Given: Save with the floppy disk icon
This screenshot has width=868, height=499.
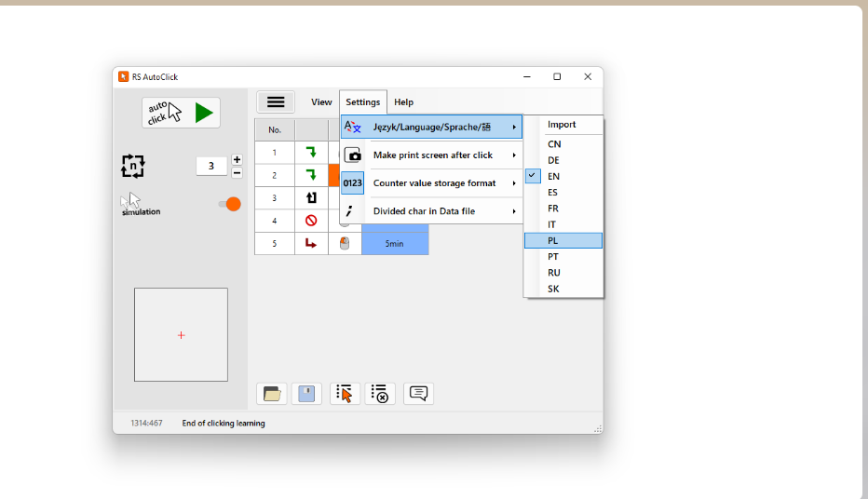Looking at the screenshot, I should (306, 394).
